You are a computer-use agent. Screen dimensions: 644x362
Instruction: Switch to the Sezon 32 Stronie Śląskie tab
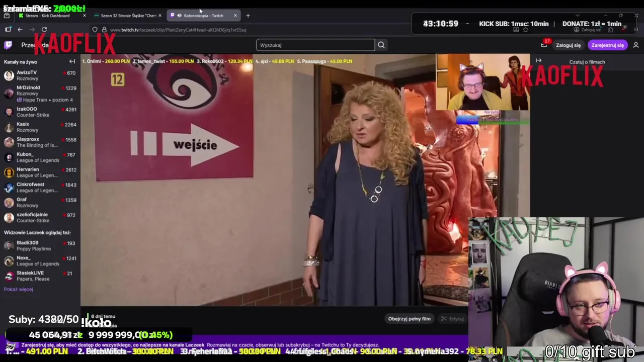tap(127, 16)
